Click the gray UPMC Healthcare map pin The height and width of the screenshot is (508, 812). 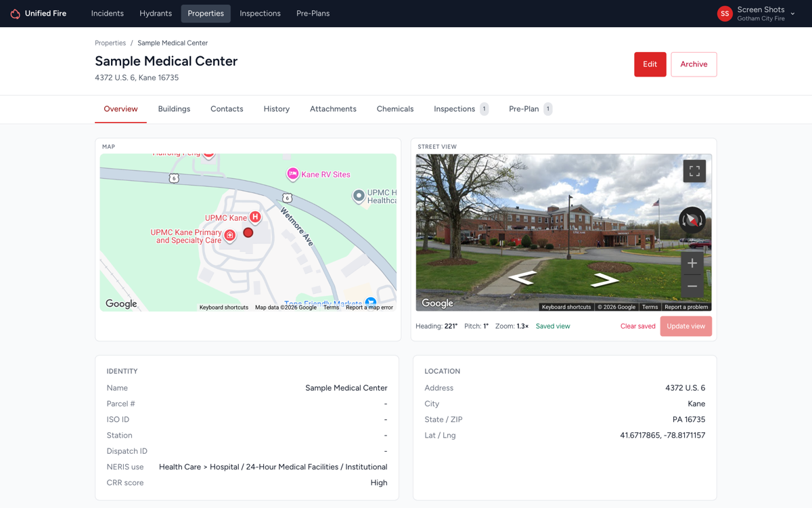pos(359,196)
